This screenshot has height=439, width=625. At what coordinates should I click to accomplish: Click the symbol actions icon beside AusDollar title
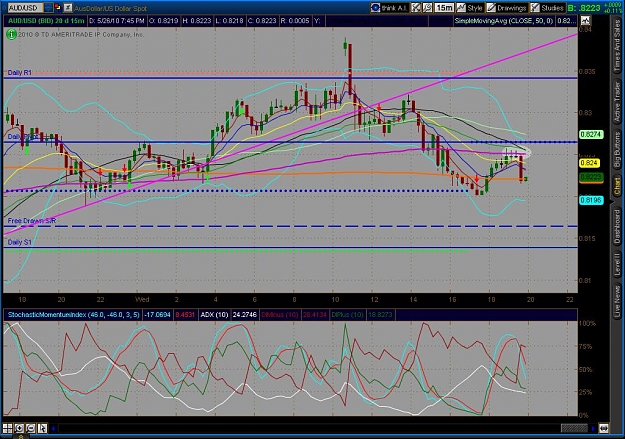[x=68, y=7]
